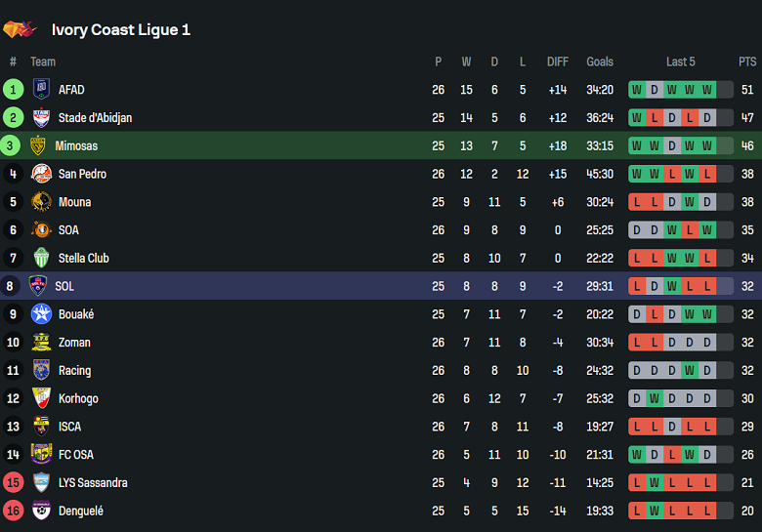
Task: Click the Mimosas team badge
Action: pyautogui.click(x=39, y=146)
